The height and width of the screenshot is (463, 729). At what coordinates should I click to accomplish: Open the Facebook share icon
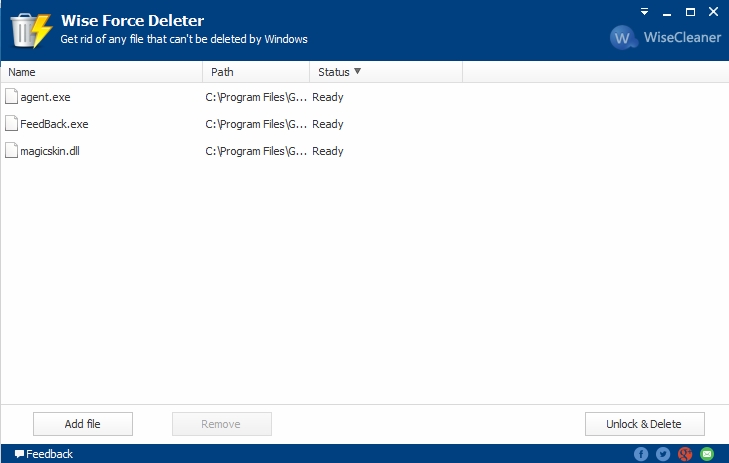tap(641, 454)
